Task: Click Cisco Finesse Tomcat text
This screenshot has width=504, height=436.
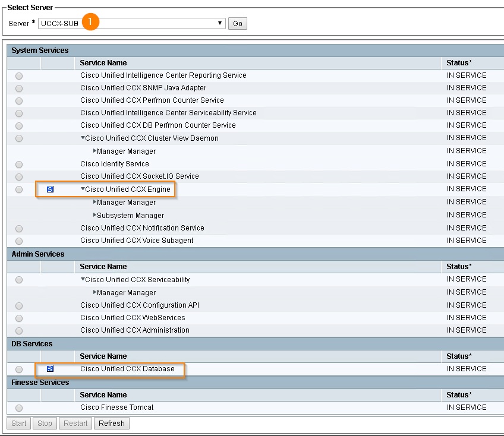Action: (117, 407)
